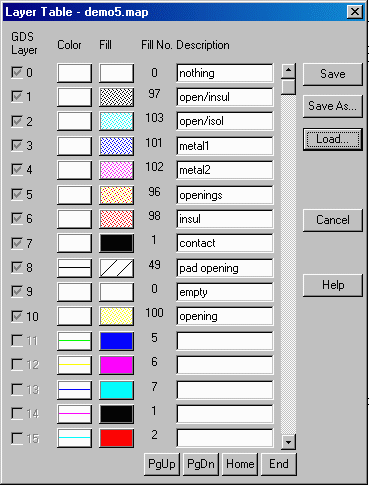Open layer 0 color swatch
Image resolution: width=369 pixels, height=486 pixels.
74,73
